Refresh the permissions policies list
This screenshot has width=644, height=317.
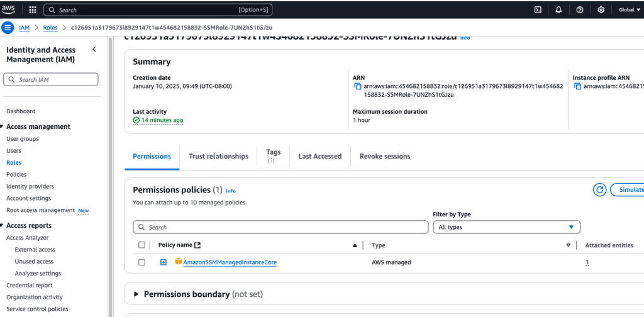tap(599, 189)
